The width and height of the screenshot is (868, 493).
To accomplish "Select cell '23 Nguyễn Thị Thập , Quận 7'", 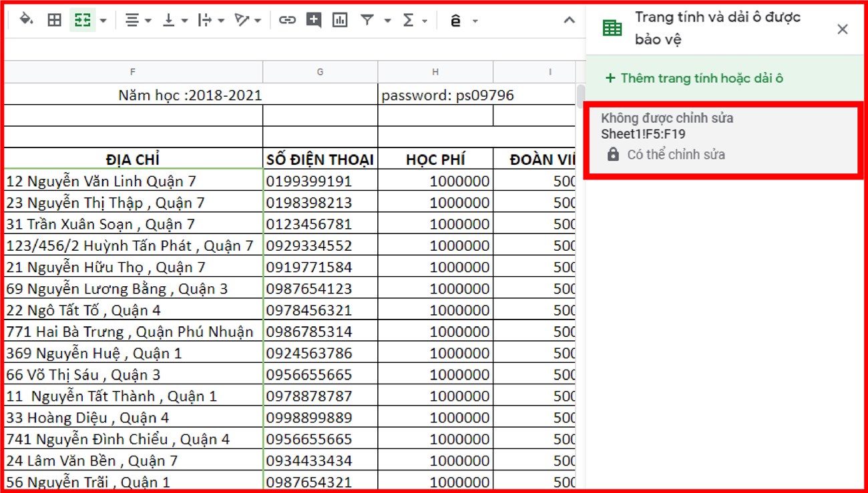I will [x=133, y=202].
